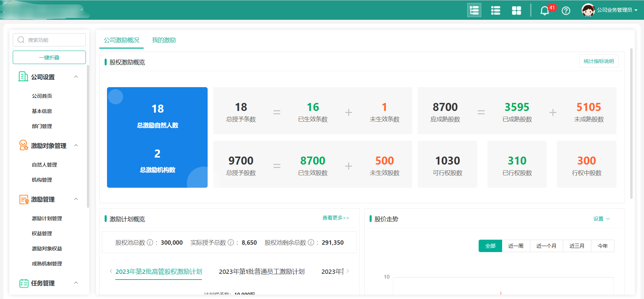644x299 pixels.
Task: Focus the 搜索功能 search field
Action: (x=49, y=40)
